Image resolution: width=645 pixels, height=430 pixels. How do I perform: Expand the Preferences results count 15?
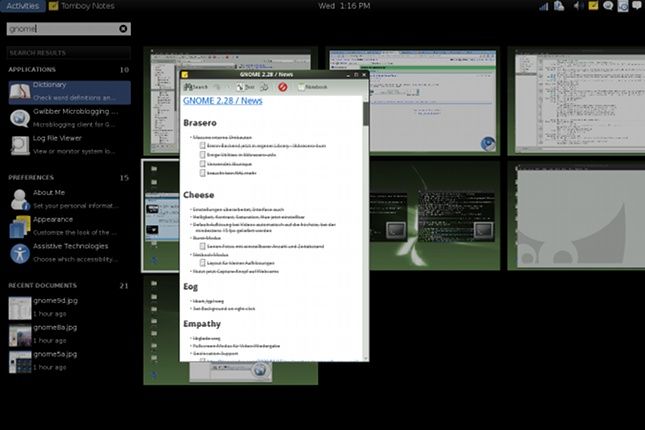point(124,178)
